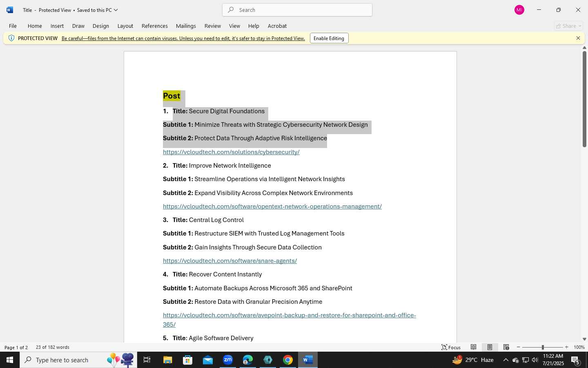Open the network icon in system tray
The image size is (588, 368).
(525, 360)
